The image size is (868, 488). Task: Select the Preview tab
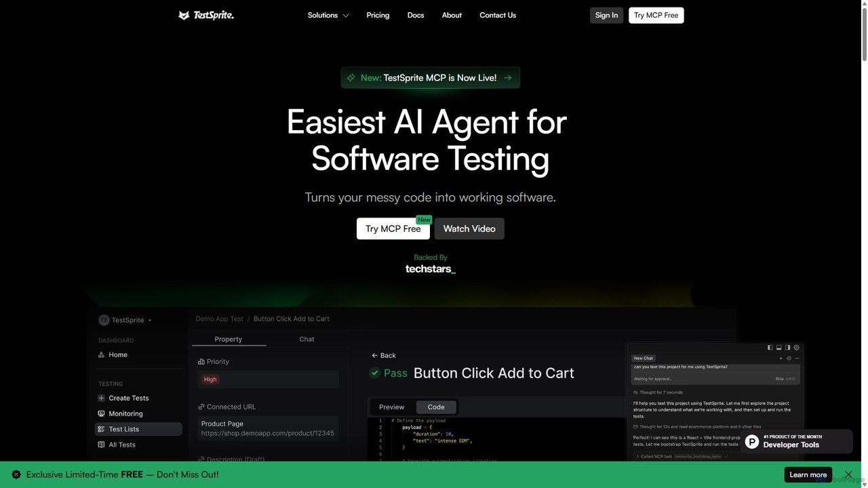[391, 407]
